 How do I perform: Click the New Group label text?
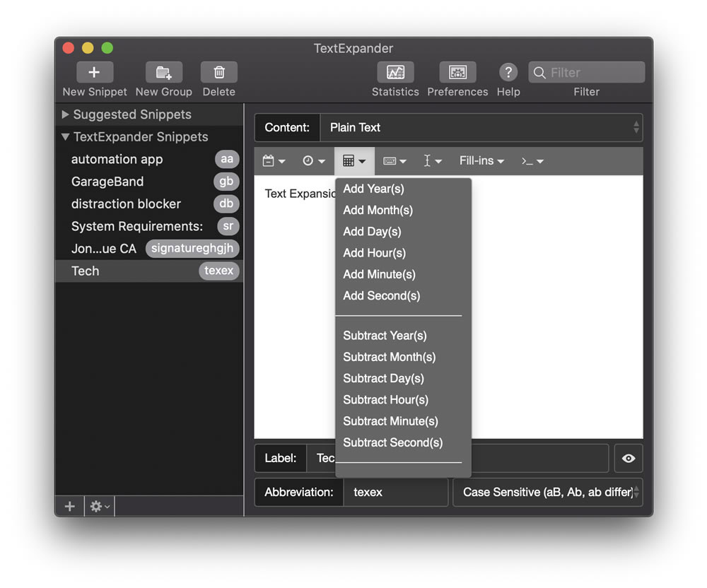pos(164,92)
